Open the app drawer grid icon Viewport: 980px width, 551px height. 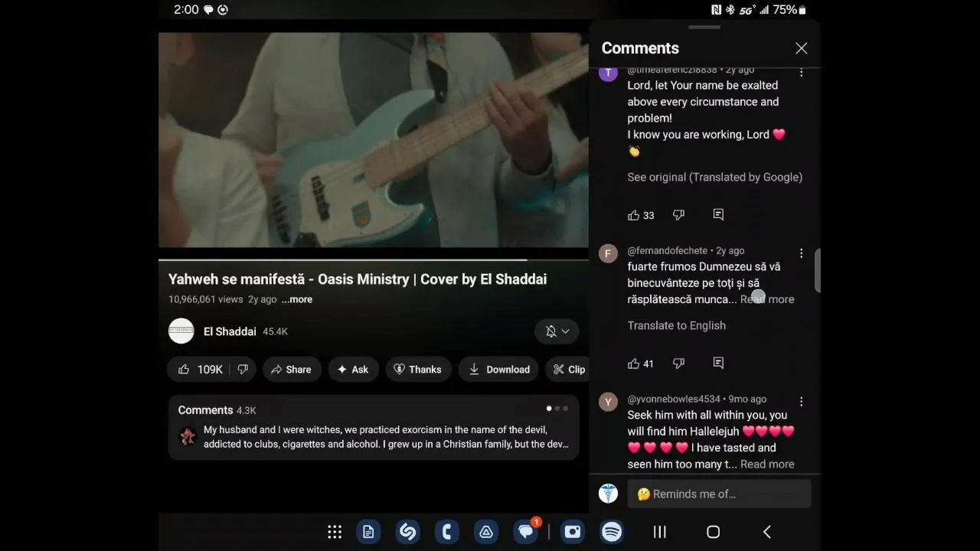[x=335, y=532]
